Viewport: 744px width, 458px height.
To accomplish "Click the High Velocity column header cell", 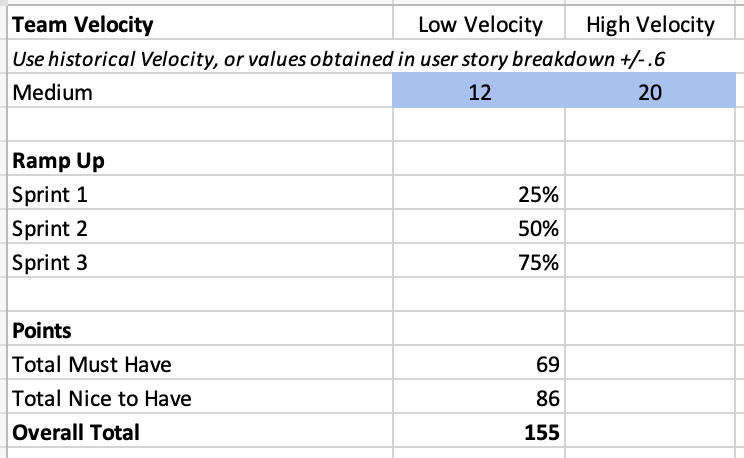I will (650, 25).
